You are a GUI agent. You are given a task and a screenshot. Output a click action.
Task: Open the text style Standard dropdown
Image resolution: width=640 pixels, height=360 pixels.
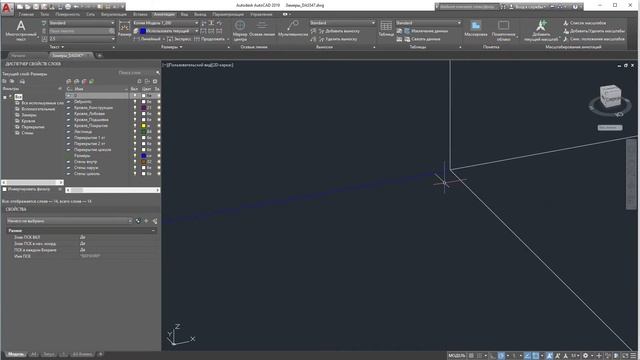click(82, 23)
